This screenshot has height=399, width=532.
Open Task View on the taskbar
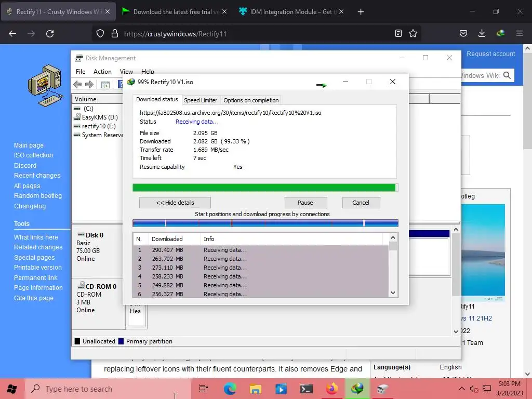coord(204,389)
